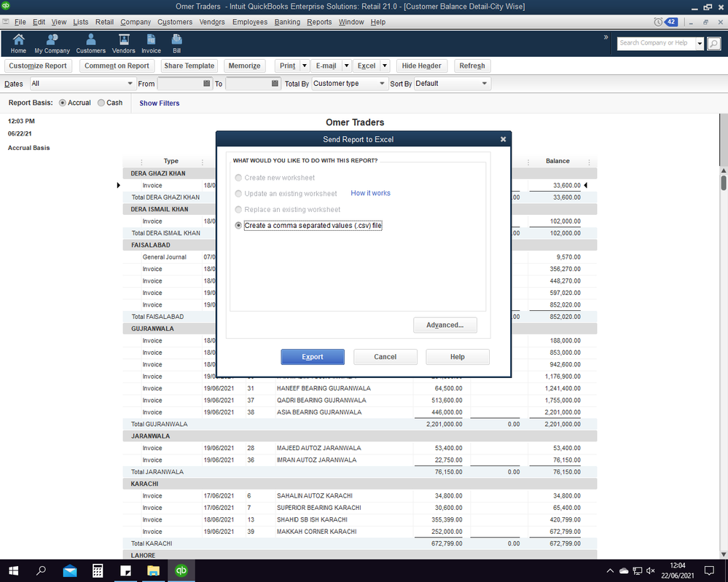Follow the How it works link
This screenshot has width=728, height=582.
point(370,193)
